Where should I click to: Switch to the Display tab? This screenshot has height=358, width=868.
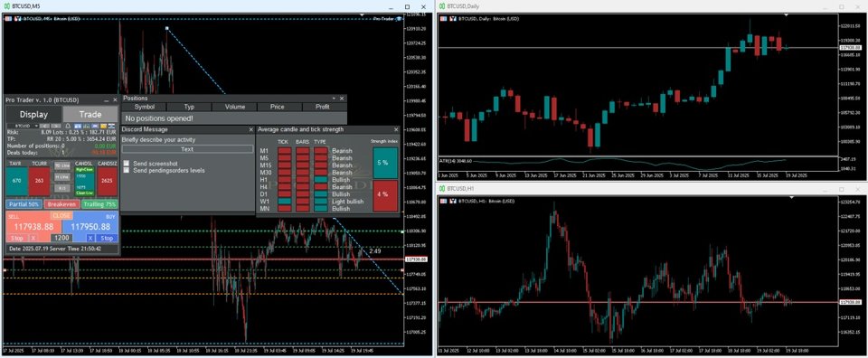tap(33, 115)
